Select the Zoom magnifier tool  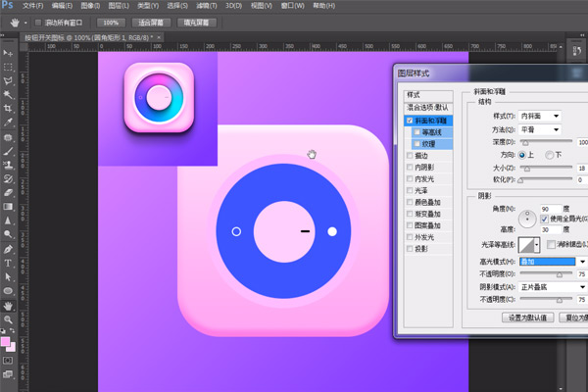[9, 318]
